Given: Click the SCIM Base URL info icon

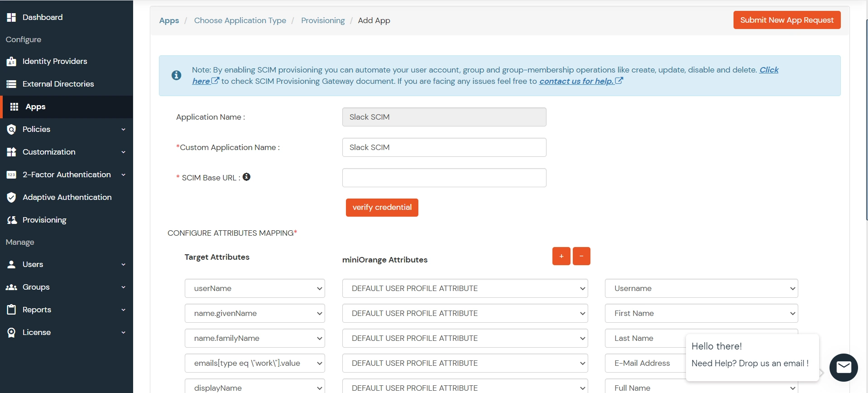Looking at the screenshot, I should (x=246, y=177).
